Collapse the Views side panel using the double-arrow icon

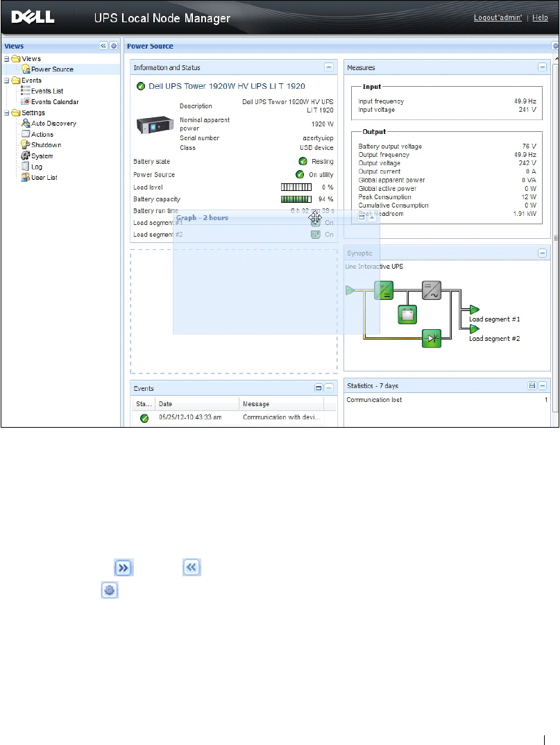(x=103, y=46)
